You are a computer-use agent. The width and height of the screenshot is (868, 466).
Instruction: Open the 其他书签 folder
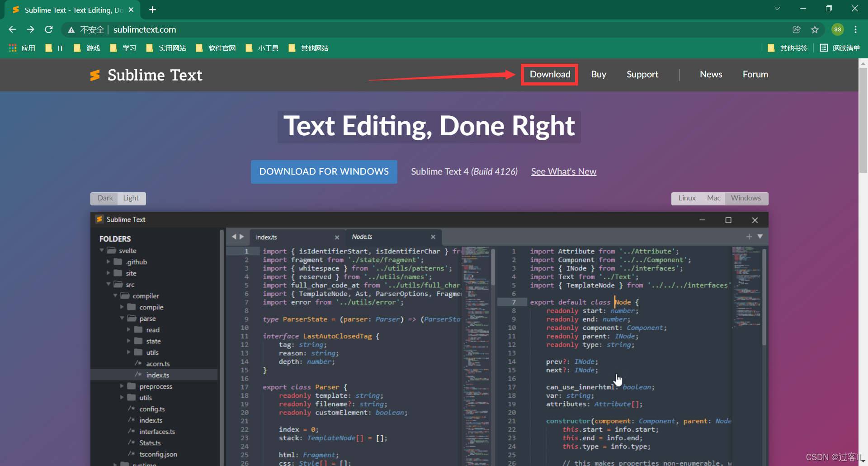coord(788,48)
